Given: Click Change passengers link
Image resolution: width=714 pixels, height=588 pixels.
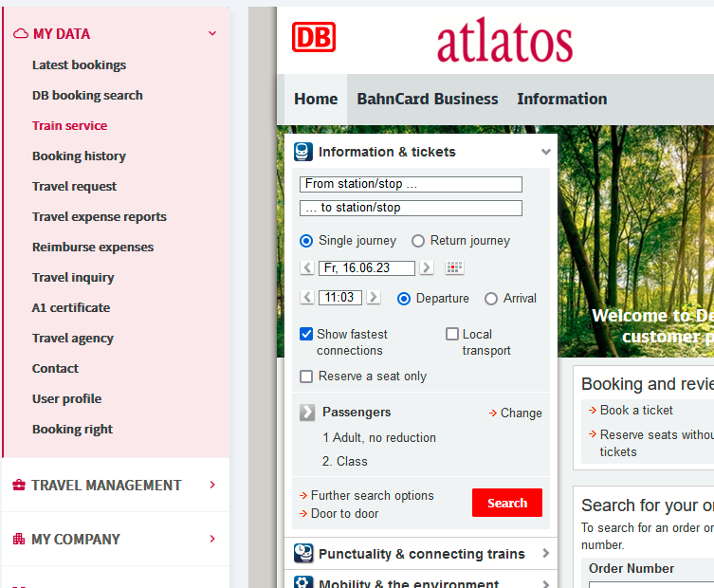Looking at the screenshot, I should [x=516, y=413].
